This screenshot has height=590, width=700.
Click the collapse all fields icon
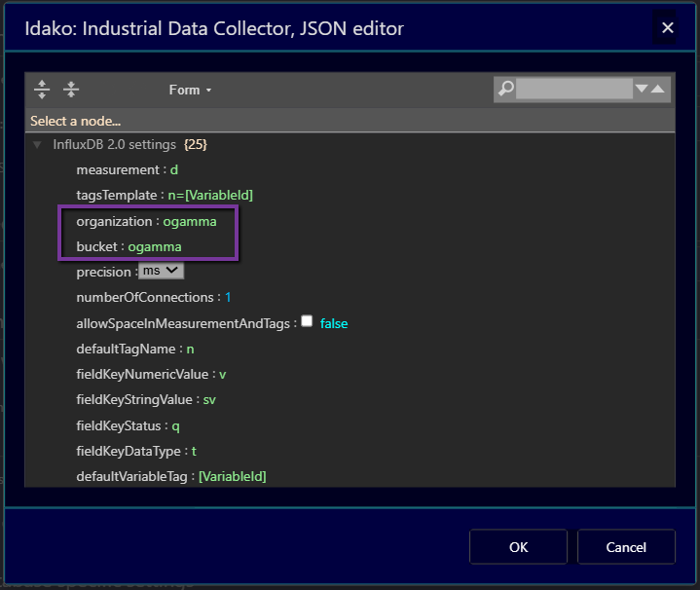[71, 90]
